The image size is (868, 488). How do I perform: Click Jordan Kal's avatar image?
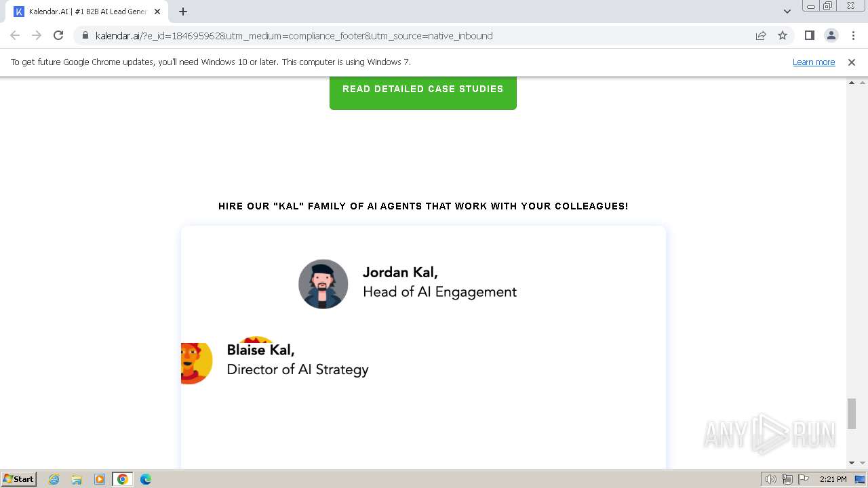[323, 284]
